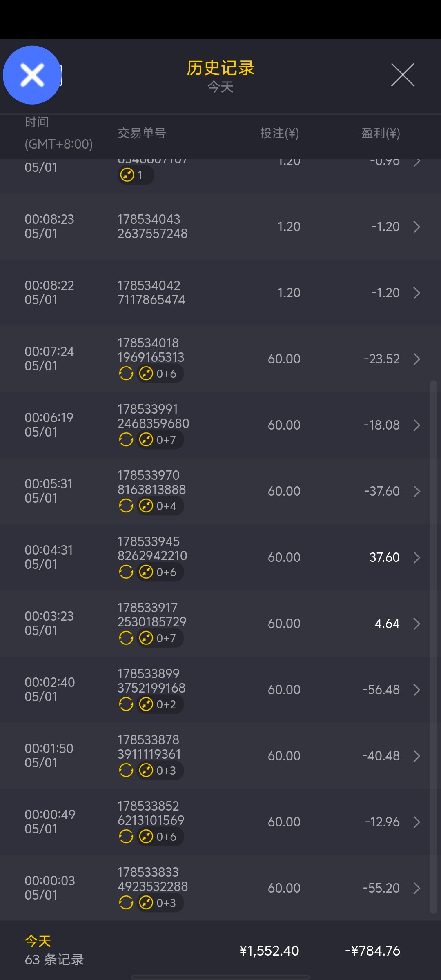Tap the blue circular X floating button

click(x=32, y=75)
